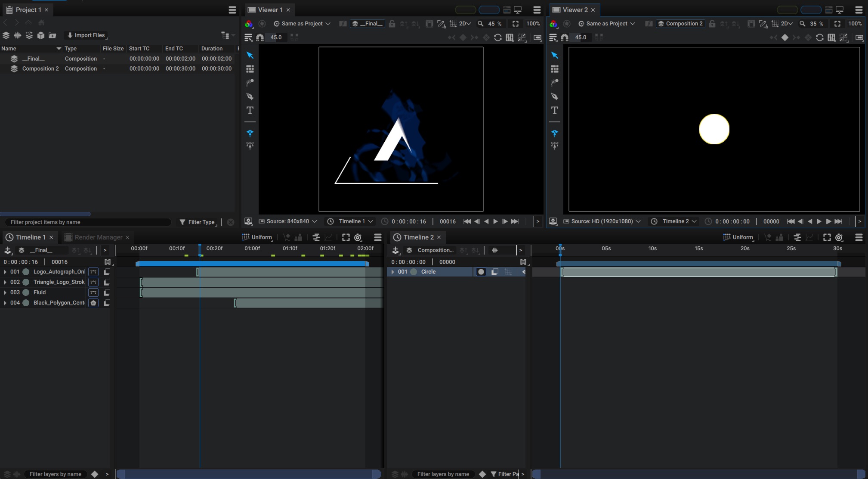Toggle visibility of Black_Polygon_Cent layer
868x479 pixels.
(x=26, y=303)
